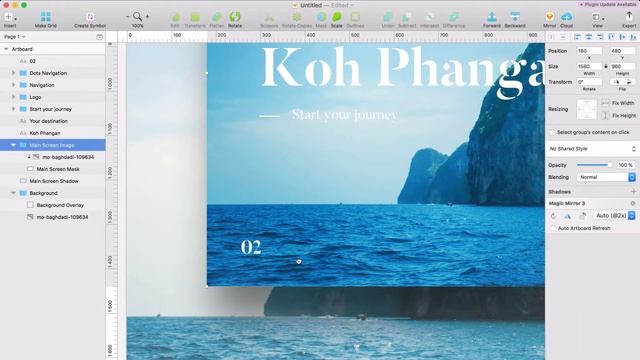Toggle flip vertical button
Image resolution: width=640 pixels, height=360 pixels.
coord(629,82)
